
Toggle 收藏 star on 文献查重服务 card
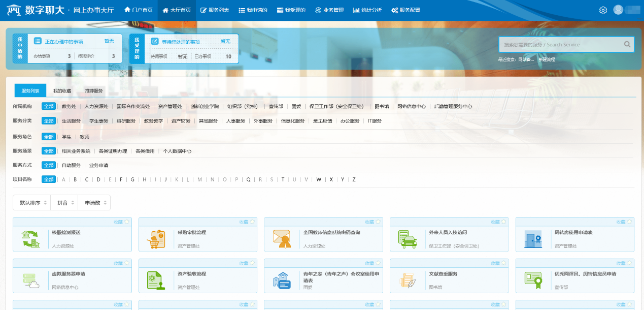tap(504, 263)
